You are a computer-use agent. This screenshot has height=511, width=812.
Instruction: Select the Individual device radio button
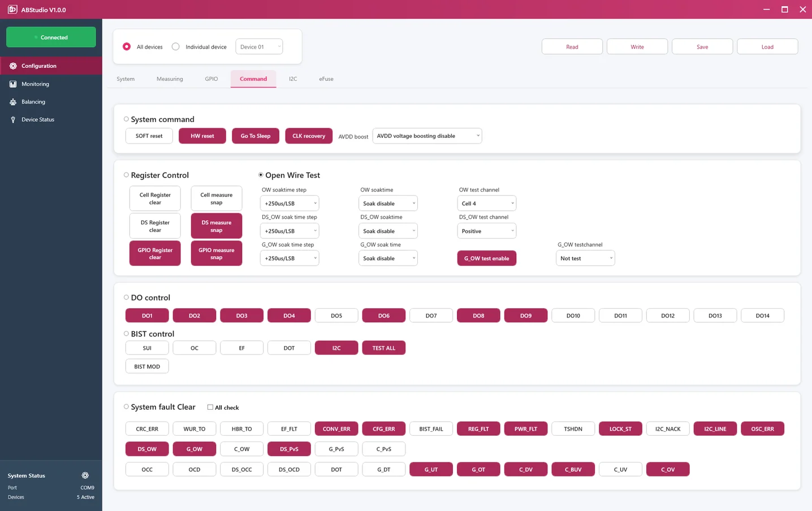pyautogui.click(x=176, y=47)
